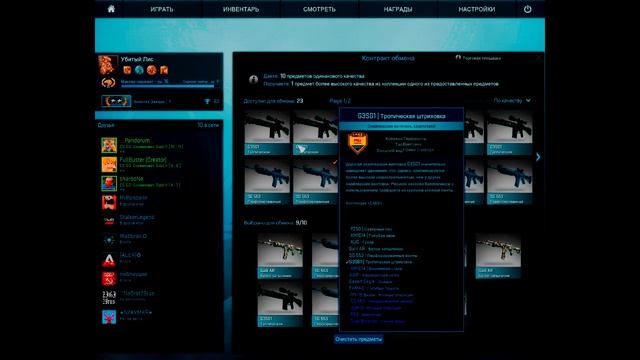Image resolution: width=640 pixels, height=360 pixels.
Task: Open the ИГРАТЬ menu
Action: [162, 9]
